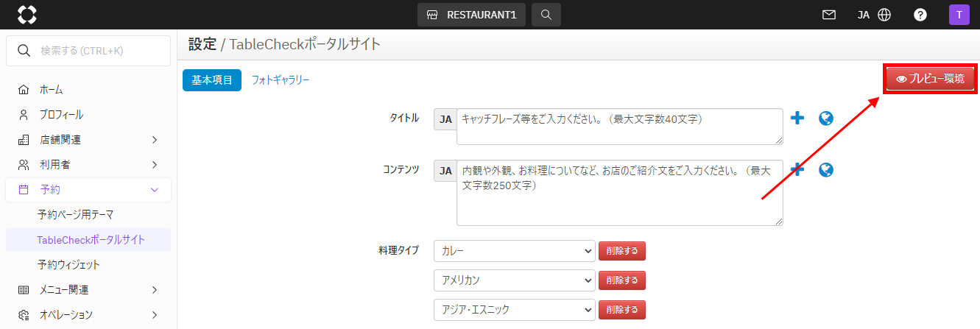Click globe icon beside コンテンツ field
Image resolution: width=980 pixels, height=329 pixels.
point(826,170)
